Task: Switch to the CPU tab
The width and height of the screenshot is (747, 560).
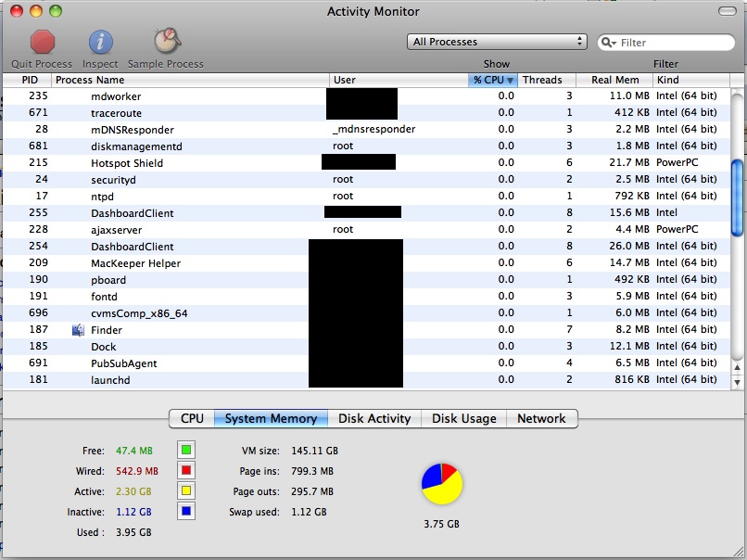Action: [192, 418]
